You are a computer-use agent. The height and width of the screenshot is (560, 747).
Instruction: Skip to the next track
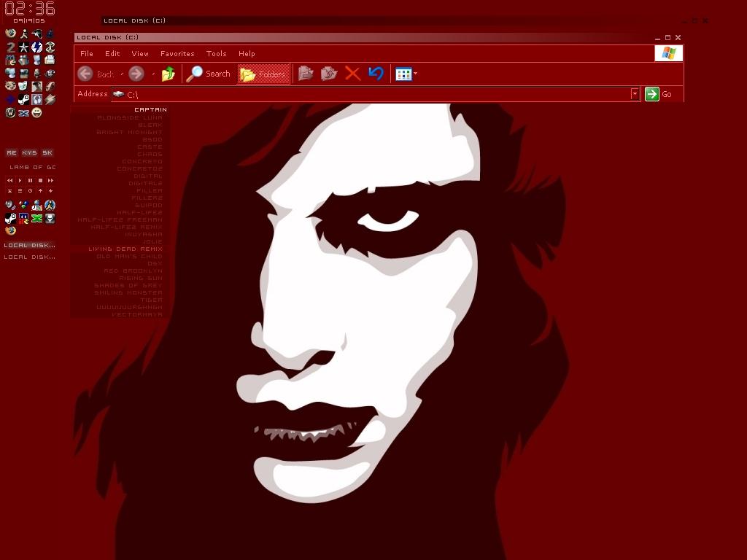(50, 181)
